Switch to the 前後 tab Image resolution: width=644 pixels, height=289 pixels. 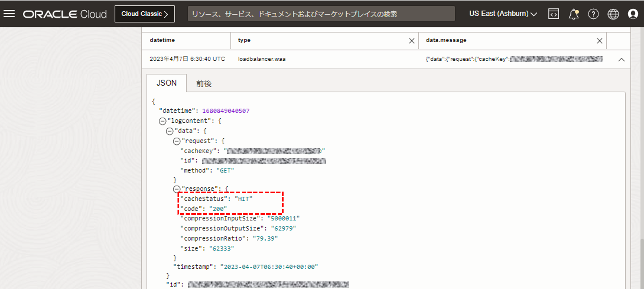(x=203, y=83)
